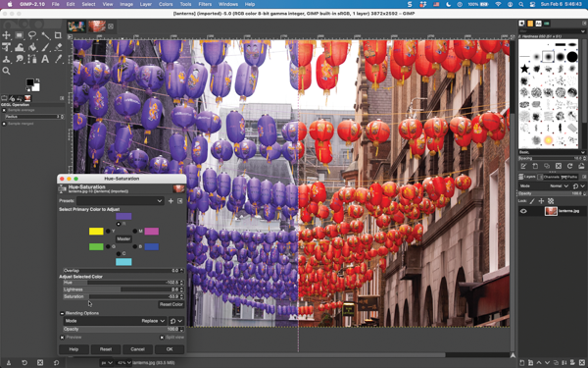Select the Fuzzy Select wand tool

[45, 35]
